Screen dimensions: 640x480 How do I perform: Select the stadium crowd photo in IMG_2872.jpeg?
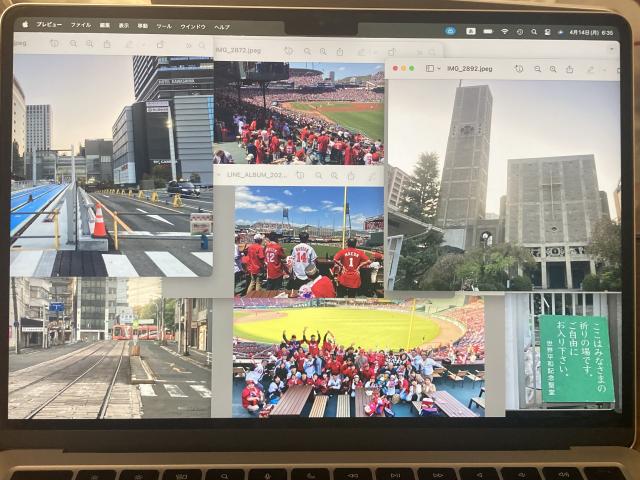coord(299,113)
